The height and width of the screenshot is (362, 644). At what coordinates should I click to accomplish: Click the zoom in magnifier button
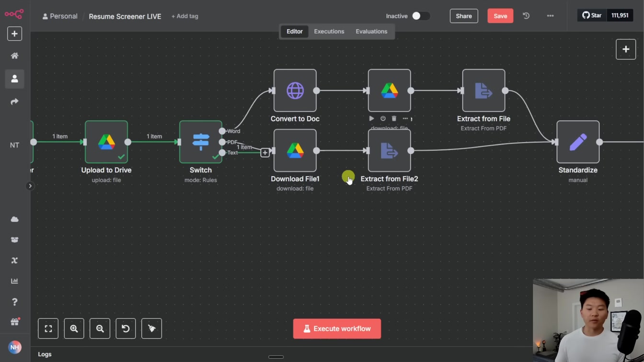74,328
